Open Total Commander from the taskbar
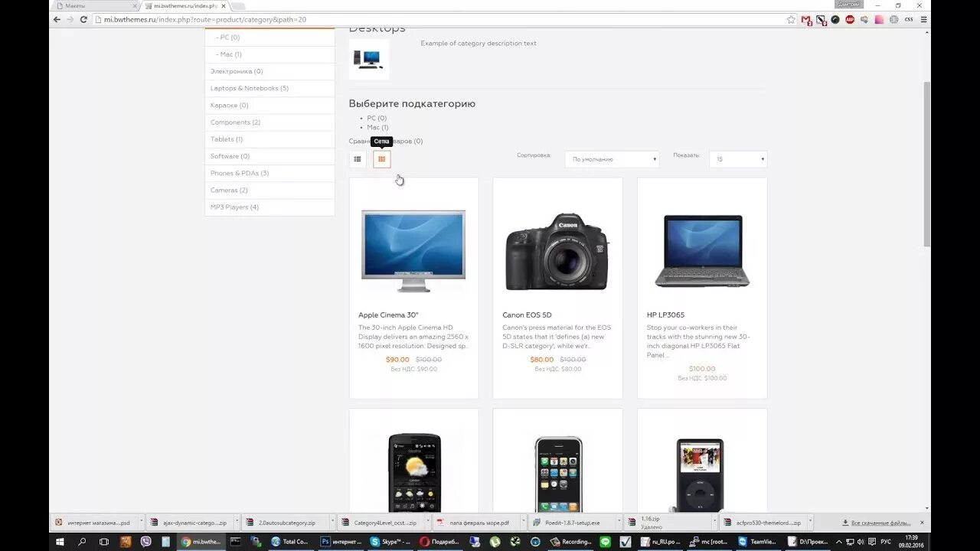 (x=290, y=542)
